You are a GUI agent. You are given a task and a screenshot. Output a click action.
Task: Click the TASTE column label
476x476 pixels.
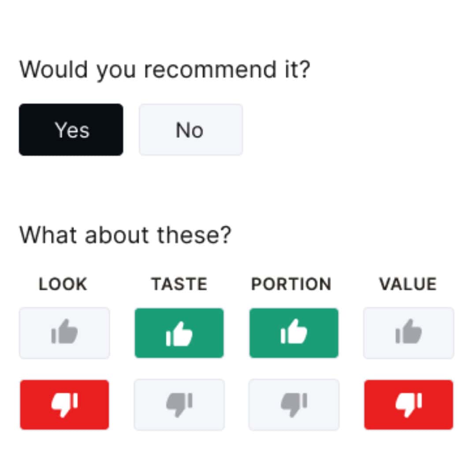[x=179, y=284]
